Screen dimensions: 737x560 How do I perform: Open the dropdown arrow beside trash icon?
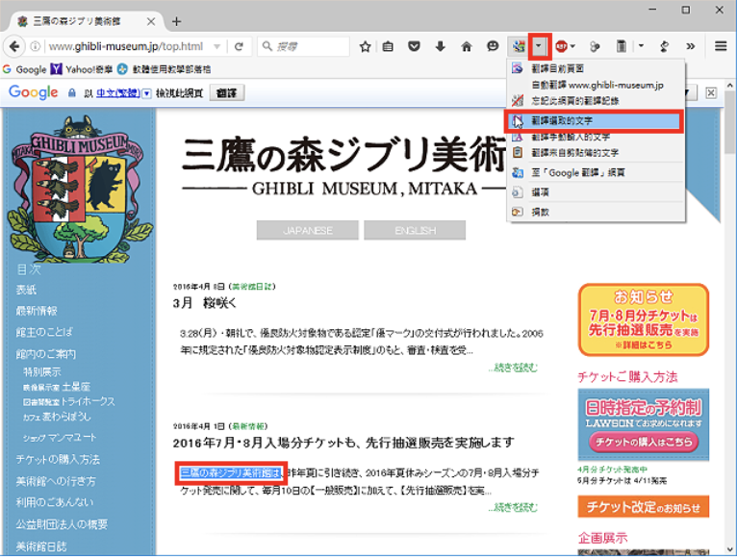641,46
